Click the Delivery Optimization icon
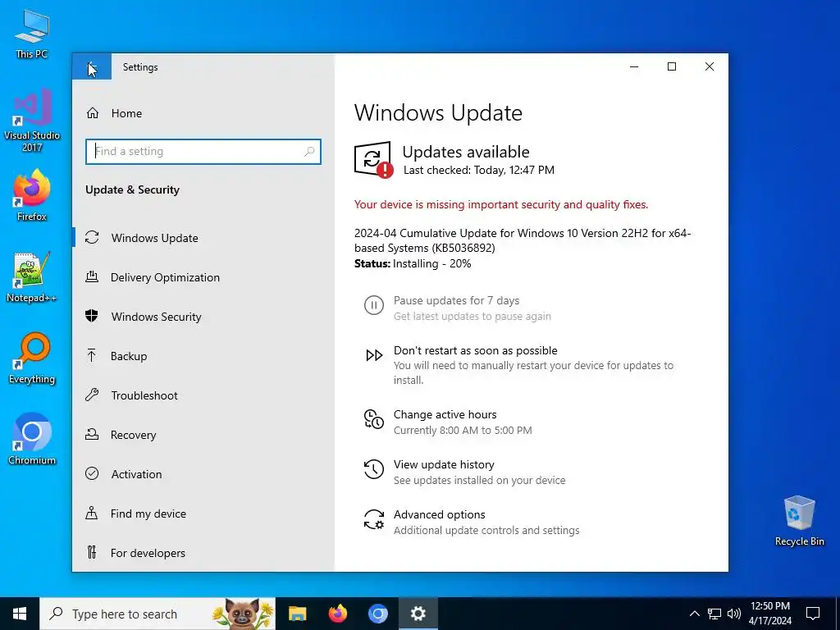 (92, 277)
